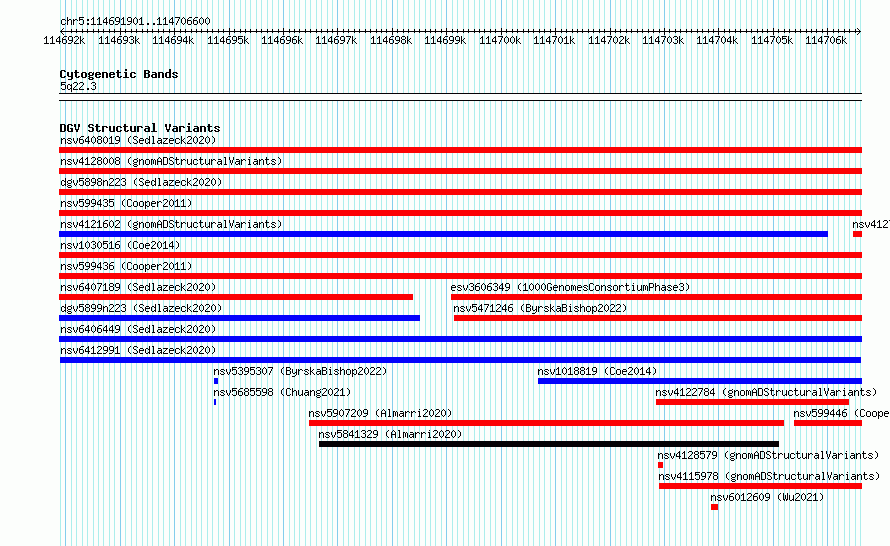Click the nsv599435 (Cooper2011) label
The width and height of the screenshot is (890, 546).
click(126, 203)
